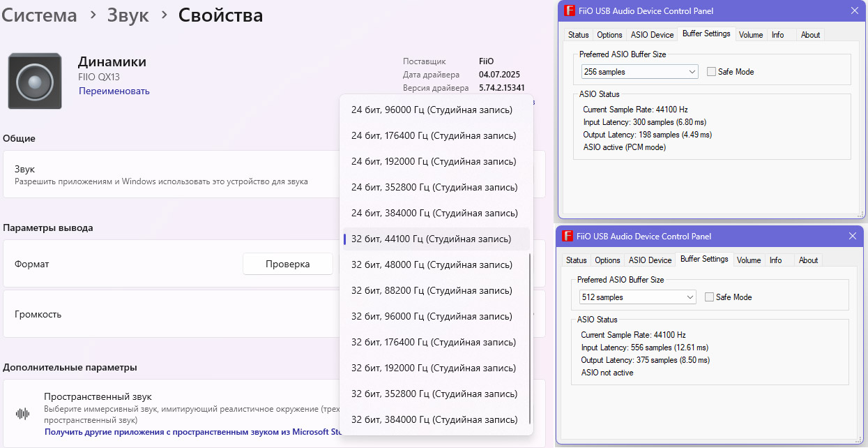Image resolution: width=868 pixels, height=448 pixels.
Task: Switch to About tab in top Control Panel
Action: [810, 35]
